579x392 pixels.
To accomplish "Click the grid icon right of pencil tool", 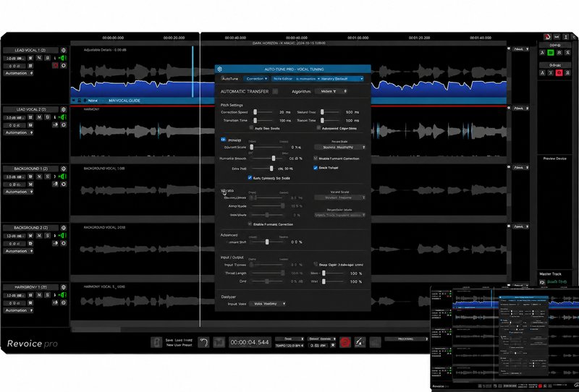I will (375, 342).
